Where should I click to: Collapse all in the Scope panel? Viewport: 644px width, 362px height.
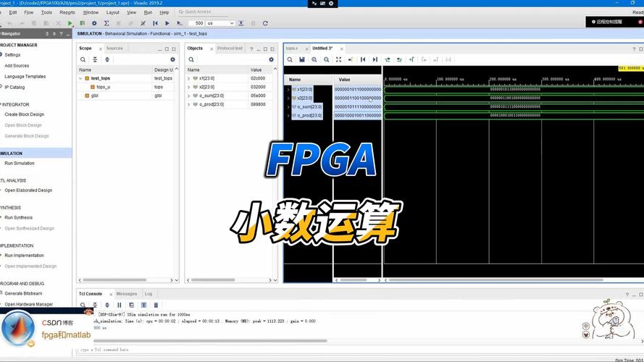pyautogui.click(x=95, y=59)
